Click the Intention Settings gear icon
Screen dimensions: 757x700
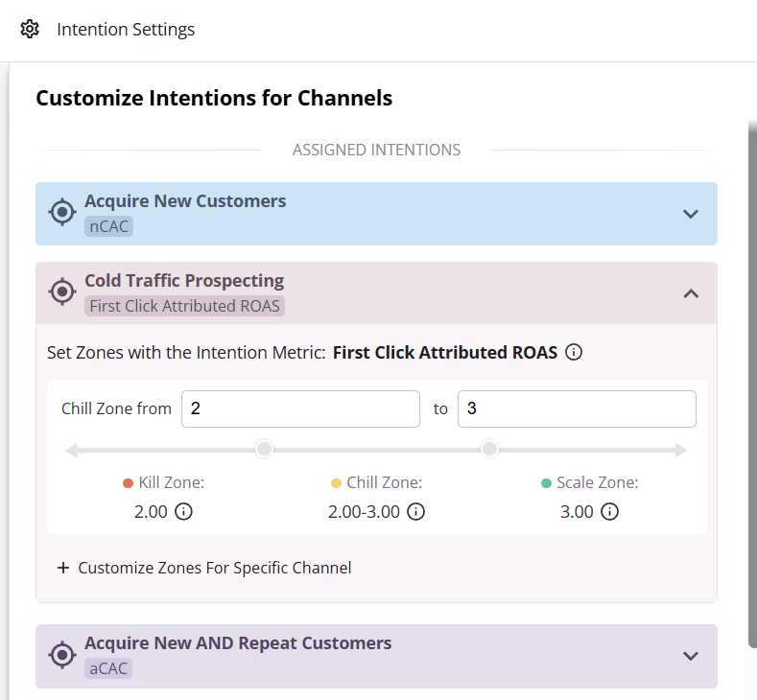pos(30,30)
